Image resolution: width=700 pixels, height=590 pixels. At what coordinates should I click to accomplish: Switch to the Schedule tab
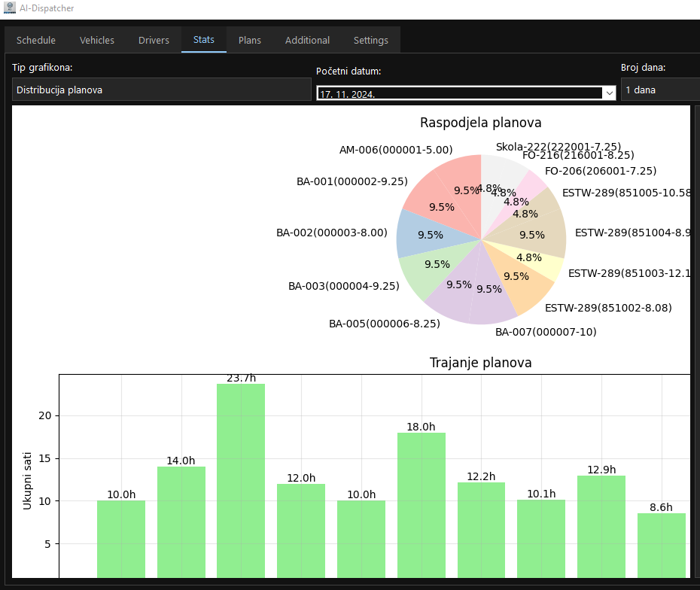[36, 40]
